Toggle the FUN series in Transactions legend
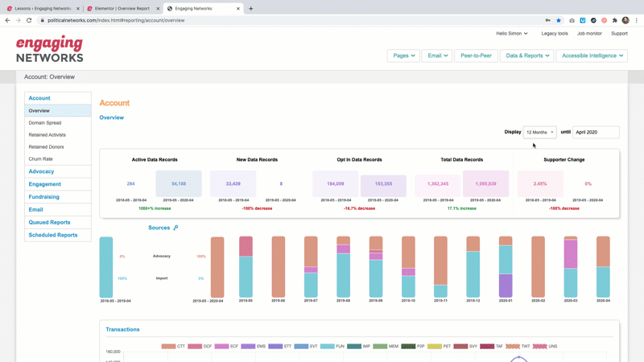644x362 pixels. (x=332, y=346)
